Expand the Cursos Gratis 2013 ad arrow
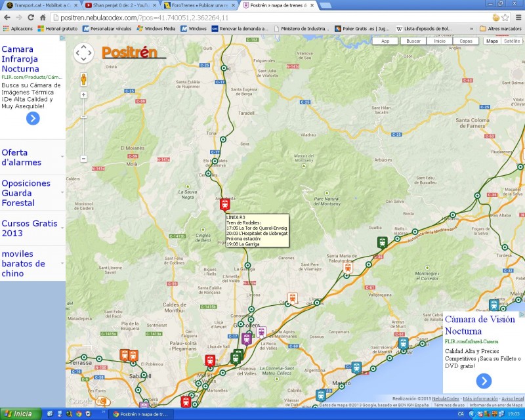The image size is (525, 420). tap(62, 228)
